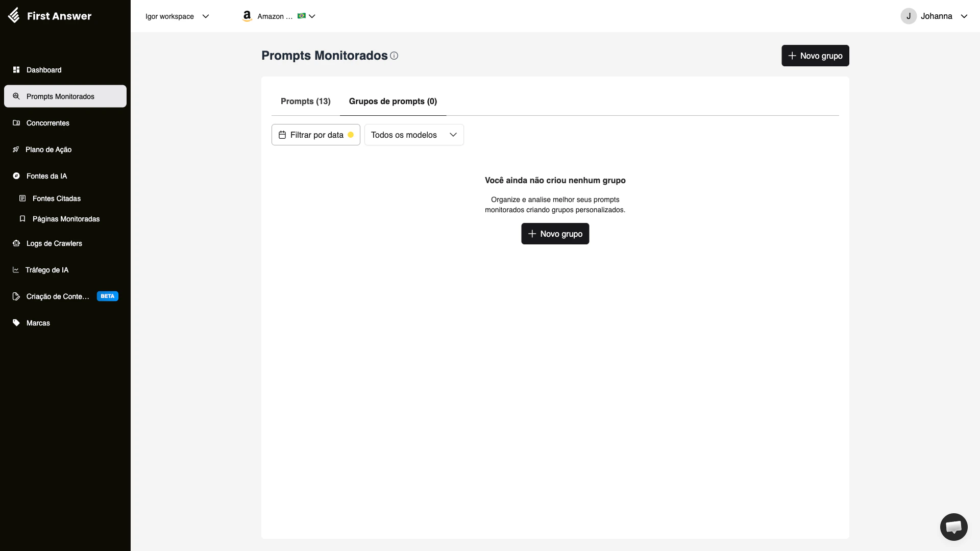Open the Dashboard grid icon
Screen dimensions: 980x551
[16, 70]
